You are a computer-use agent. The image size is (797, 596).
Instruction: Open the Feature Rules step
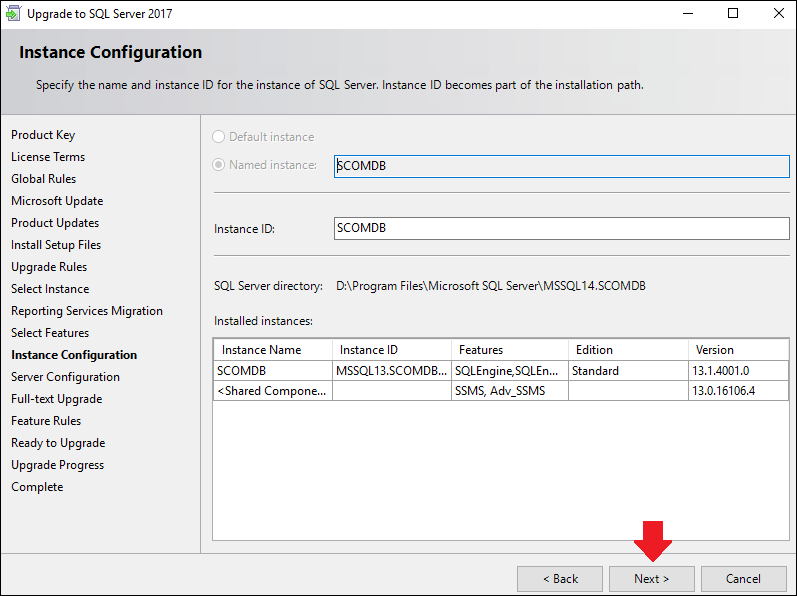point(46,421)
